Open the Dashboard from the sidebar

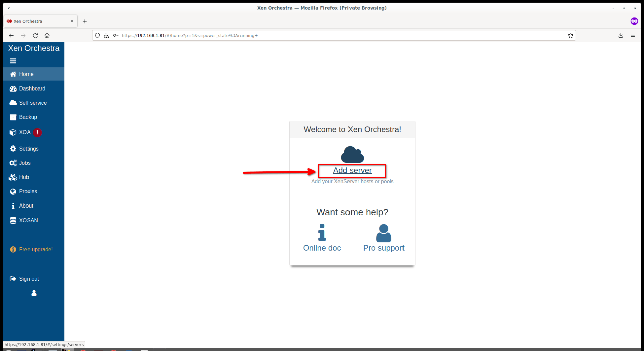13,89
